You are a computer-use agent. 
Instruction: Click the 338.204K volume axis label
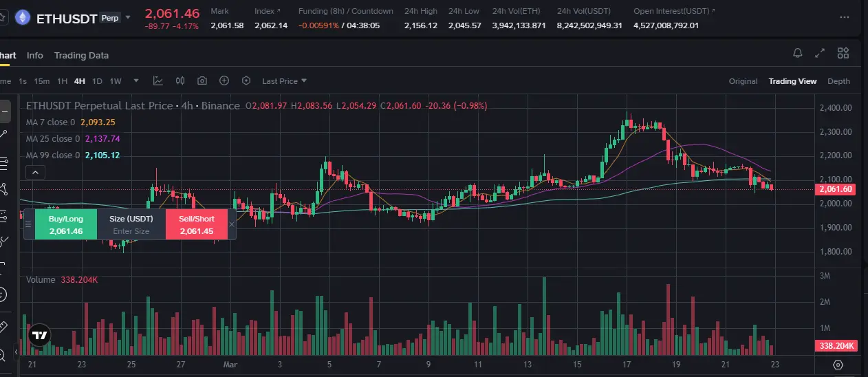(x=836, y=346)
